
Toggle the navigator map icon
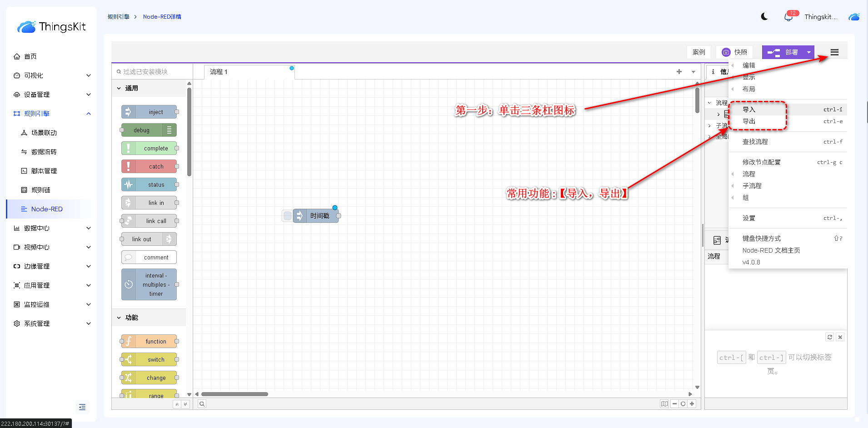664,404
